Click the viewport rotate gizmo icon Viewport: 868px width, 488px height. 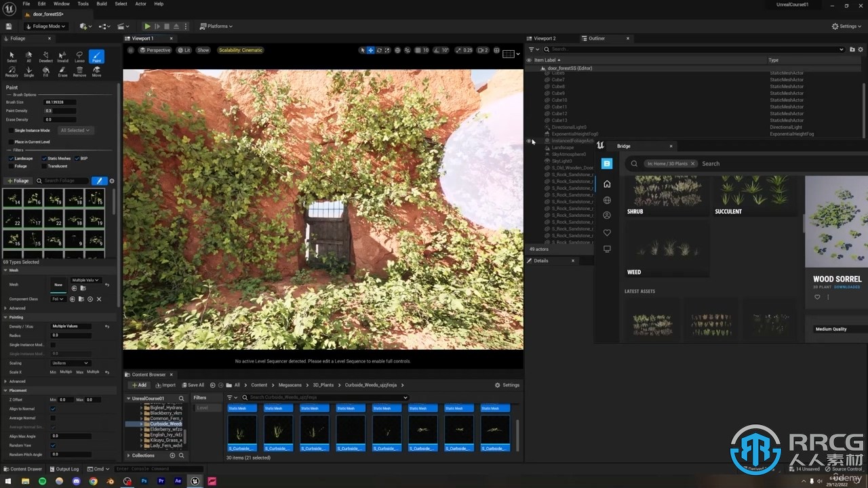(x=379, y=50)
